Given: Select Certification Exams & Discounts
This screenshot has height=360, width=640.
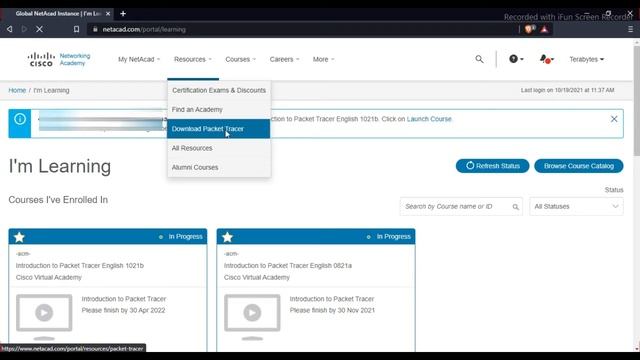Looking at the screenshot, I should tap(219, 90).
